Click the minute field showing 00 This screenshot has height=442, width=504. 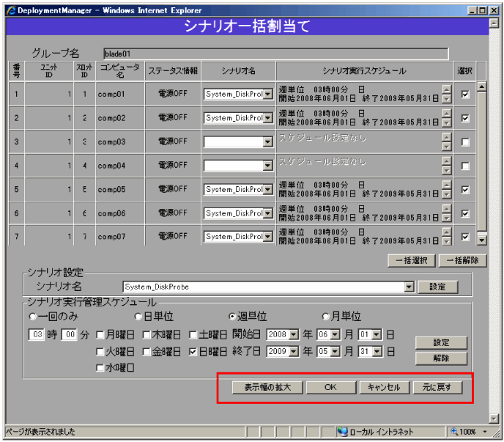[x=69, y=335]
